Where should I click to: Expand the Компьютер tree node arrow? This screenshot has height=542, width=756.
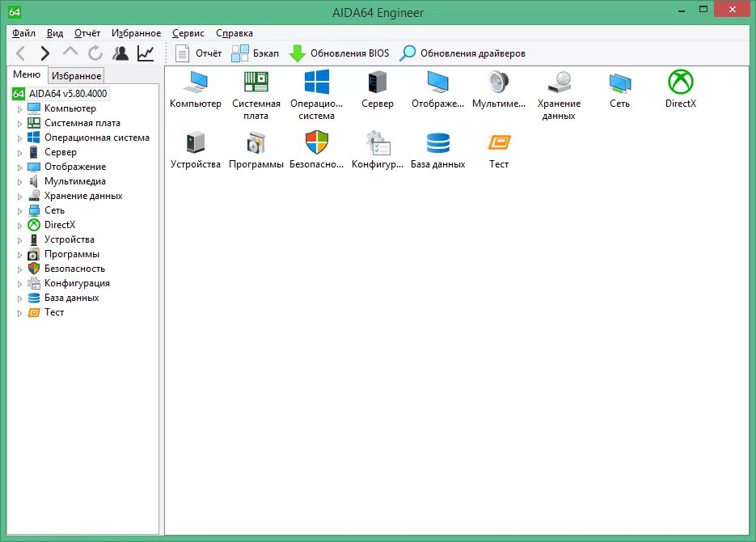coord(19,109)
